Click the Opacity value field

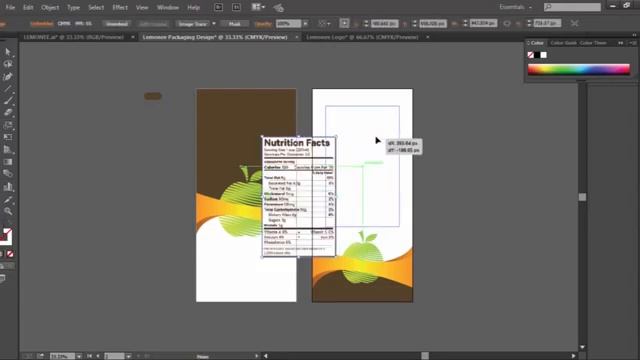pyautogui.click(x=288, y=24)
